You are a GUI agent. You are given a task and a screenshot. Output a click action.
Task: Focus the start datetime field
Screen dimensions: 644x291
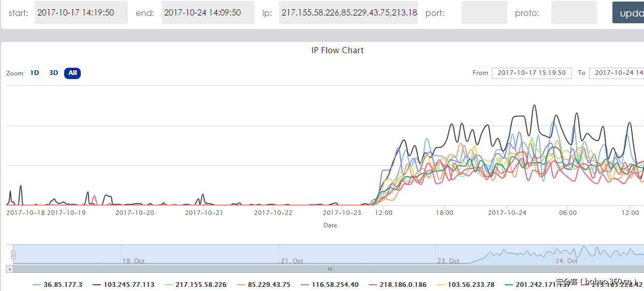pos(81,12)
